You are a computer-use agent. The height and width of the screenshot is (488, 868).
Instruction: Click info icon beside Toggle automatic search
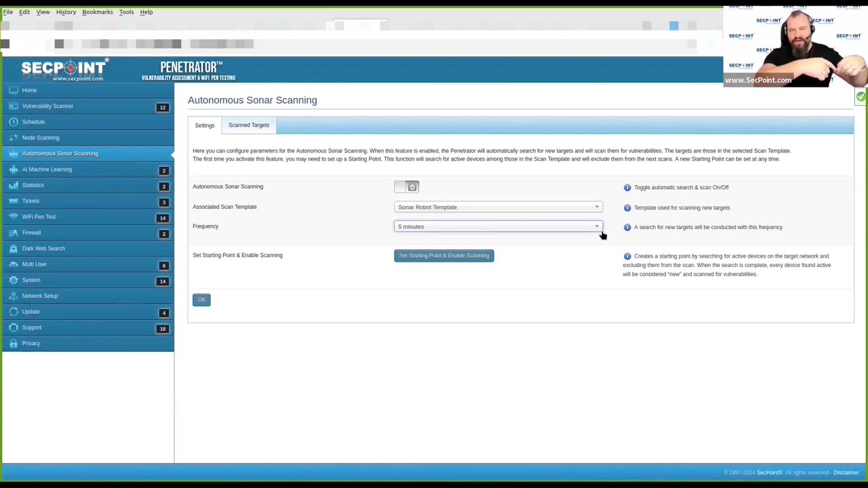(x=627, y=187)
